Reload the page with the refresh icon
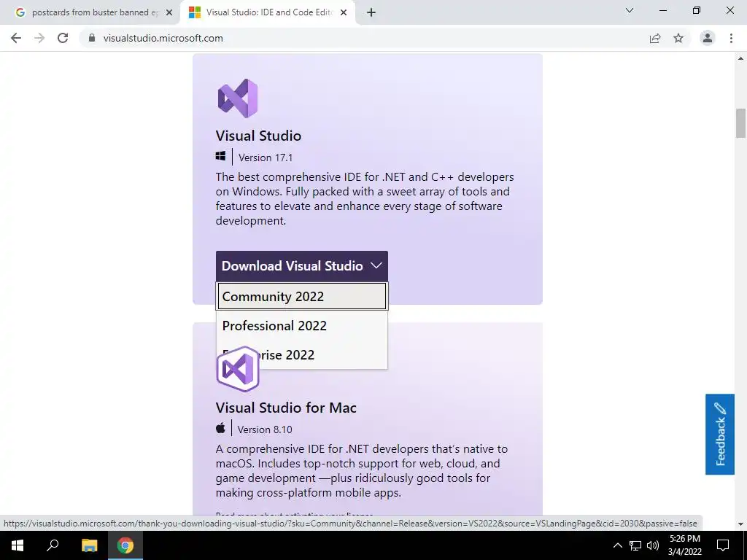The height and width of the screenshot is (560, 747). 63,38
